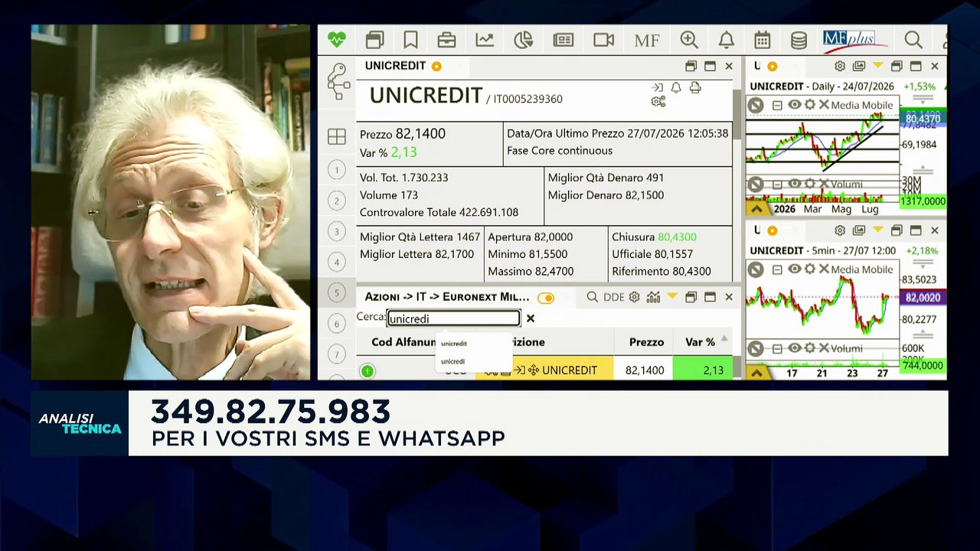The height and width of the screenshot is (551, 980).
Task: Click the search icon in Azioni list header
Action: (x=593, y=297)
